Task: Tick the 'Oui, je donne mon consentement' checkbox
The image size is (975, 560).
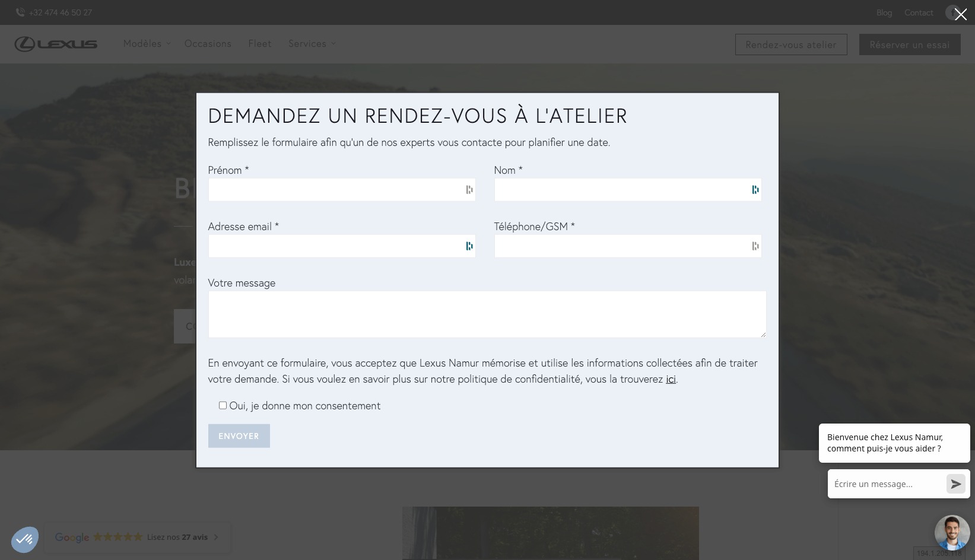Action: pos(223,405)
